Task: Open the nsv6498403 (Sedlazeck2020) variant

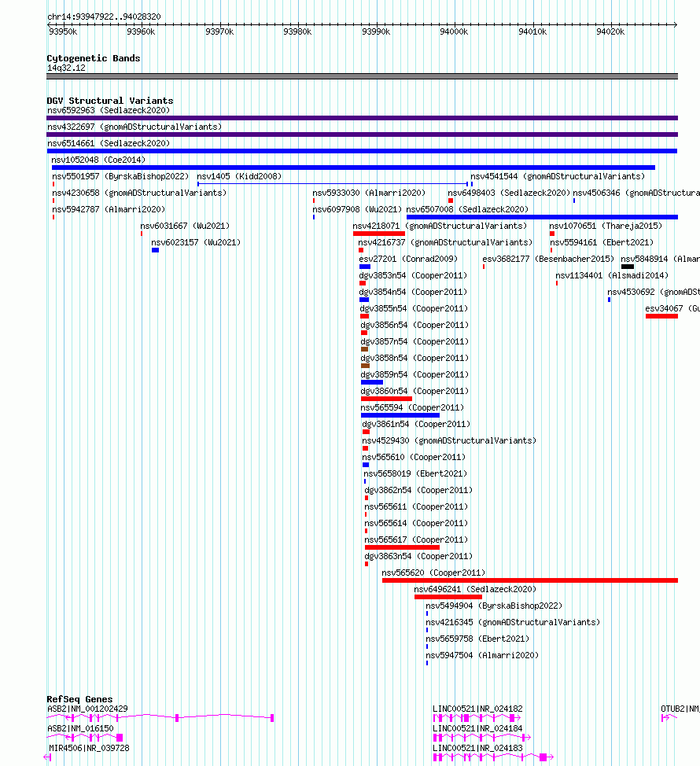Action: [509, 193]
